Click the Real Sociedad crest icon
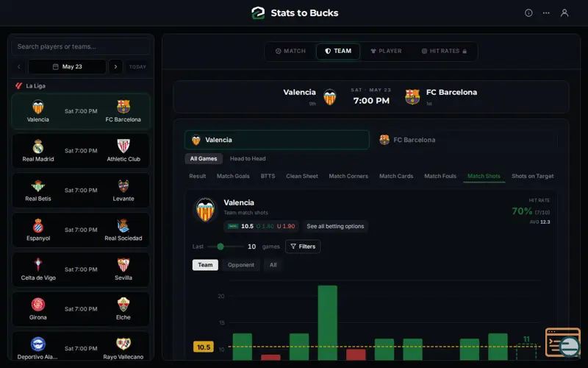The height and width of the screenshot is (368, 588). coord(123,226)
